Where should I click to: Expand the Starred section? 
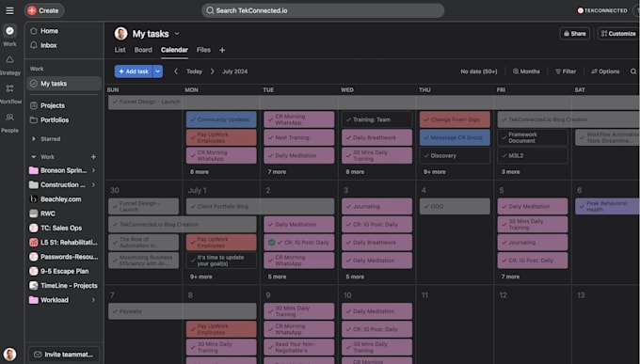34,139
